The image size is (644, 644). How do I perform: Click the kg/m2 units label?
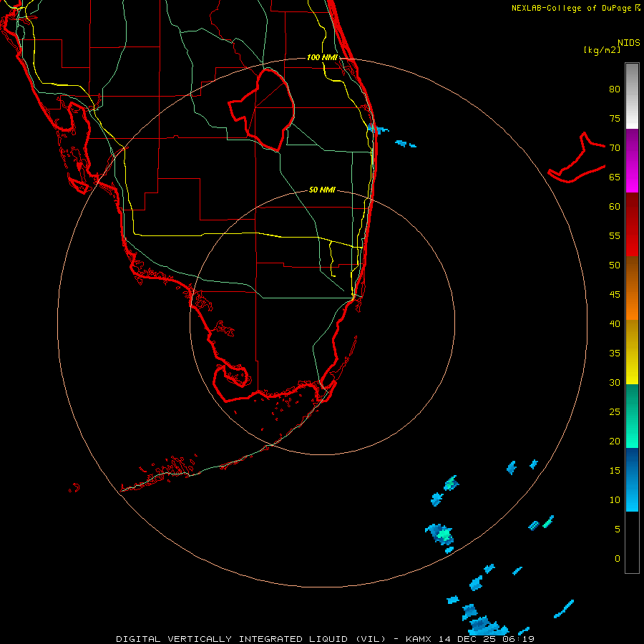tap(602, 50)
